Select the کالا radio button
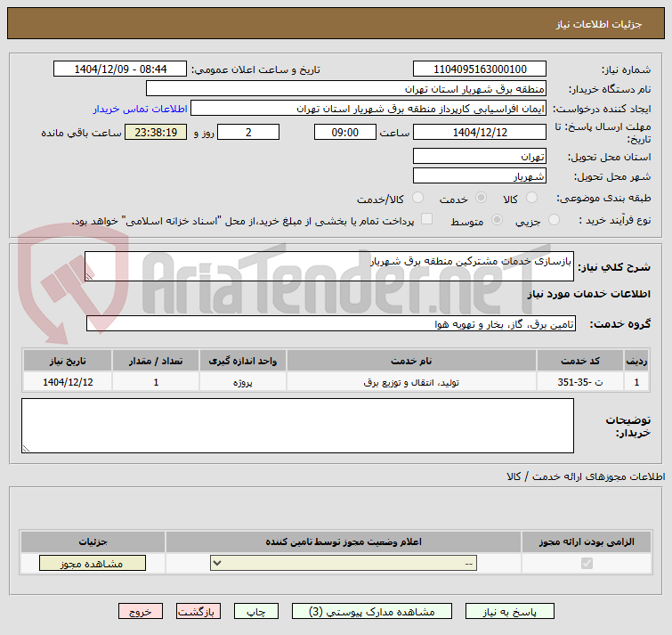 tap(531, 198)
